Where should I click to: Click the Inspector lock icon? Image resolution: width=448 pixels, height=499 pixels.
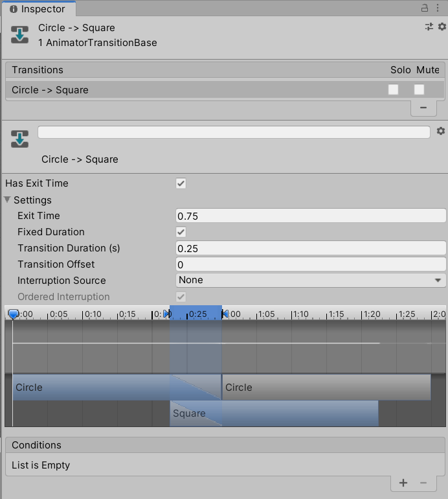425,8
